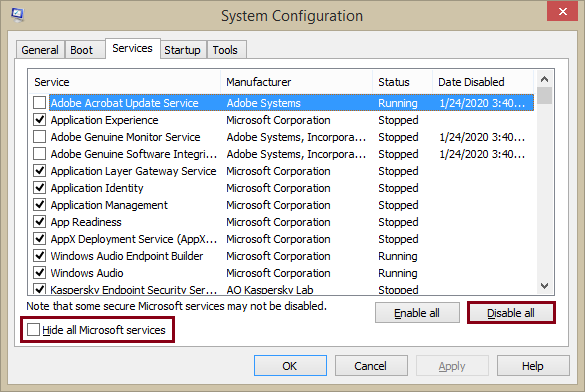
Task: Select the Application Management service name
Action: 109,205
